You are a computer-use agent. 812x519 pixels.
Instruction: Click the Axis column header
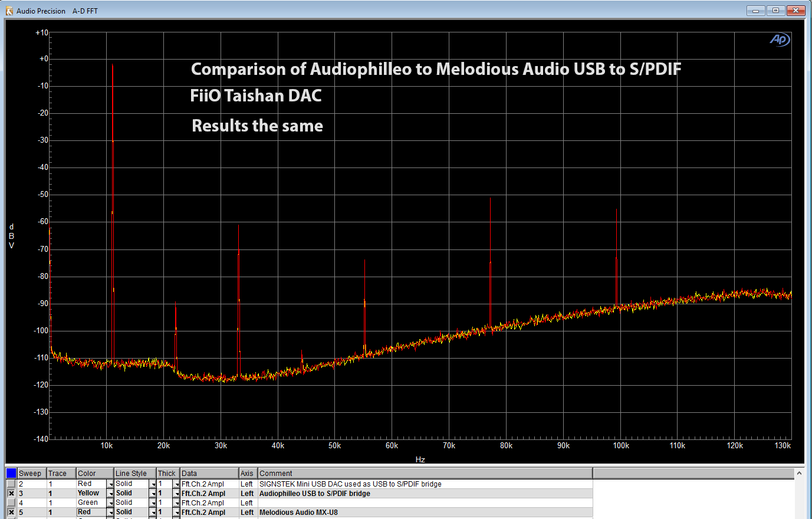pos(248,473)
